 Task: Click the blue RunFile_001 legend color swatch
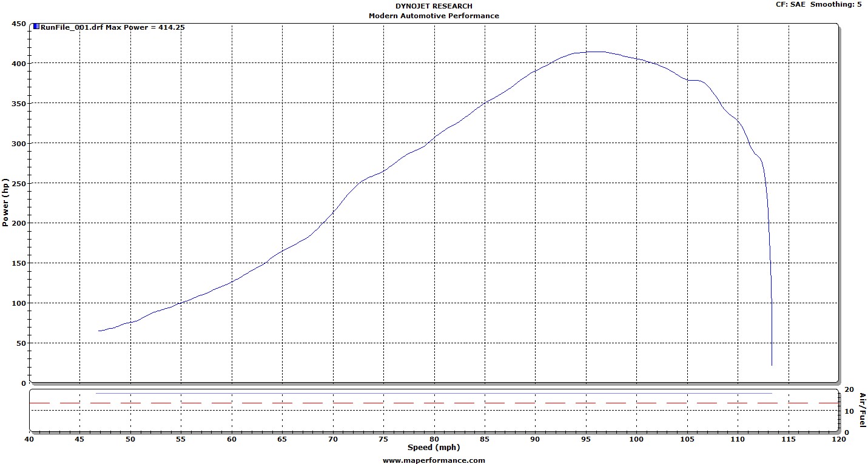(36, 27)
